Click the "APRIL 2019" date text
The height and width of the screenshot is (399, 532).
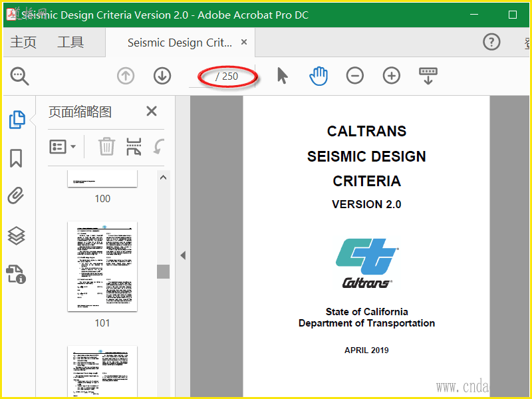pyautogui.click(x=366, y=350)
